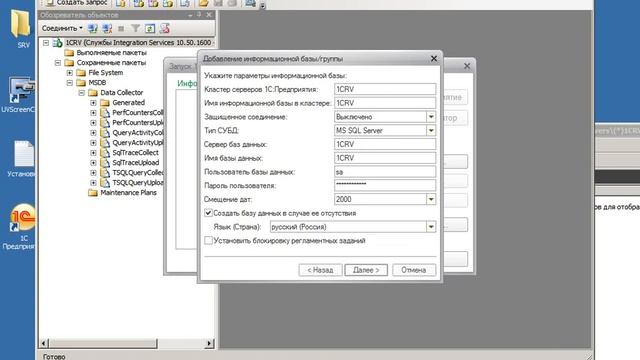Uncheck Создать базу данных в случае ее отсутствия
This screenshot has width=640, height=360.
[208, 213]
